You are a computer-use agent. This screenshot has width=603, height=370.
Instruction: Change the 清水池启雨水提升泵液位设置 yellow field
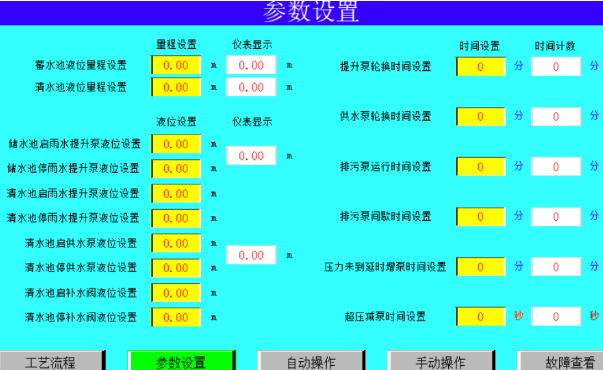click(176, 193)
